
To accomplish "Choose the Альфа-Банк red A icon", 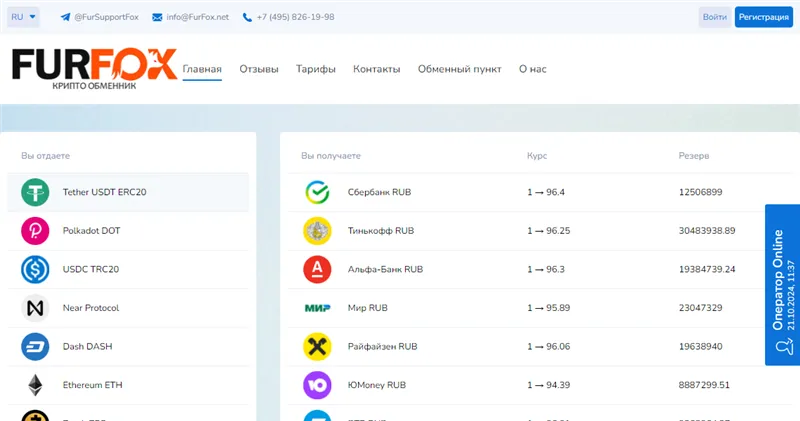I will point(317,269).
